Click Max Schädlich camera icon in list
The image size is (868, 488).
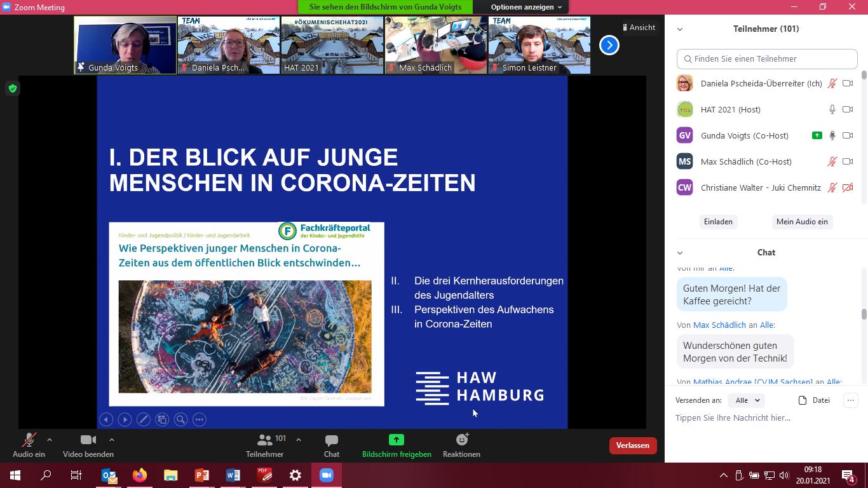(x=848, y=161)
